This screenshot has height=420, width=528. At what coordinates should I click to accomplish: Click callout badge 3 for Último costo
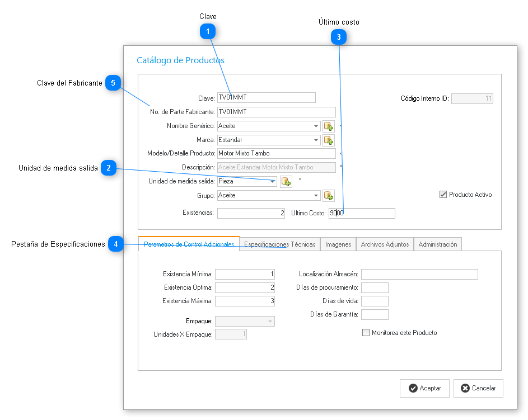point(339,37)
